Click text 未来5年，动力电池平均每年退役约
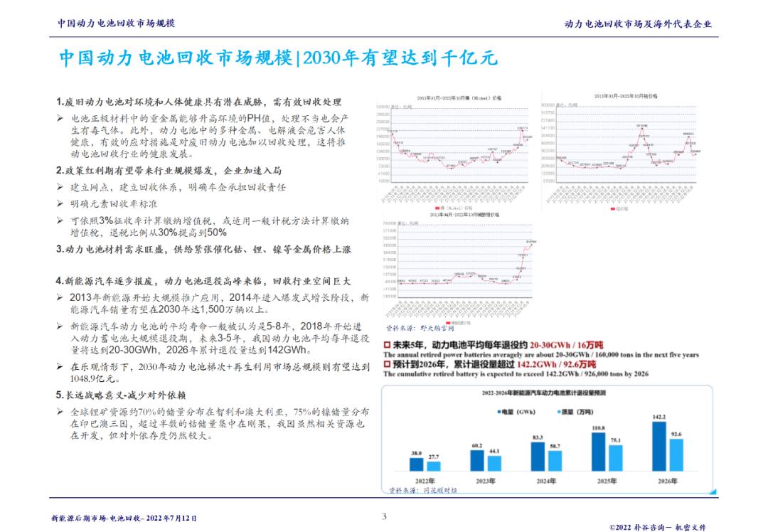 [460, 345]
